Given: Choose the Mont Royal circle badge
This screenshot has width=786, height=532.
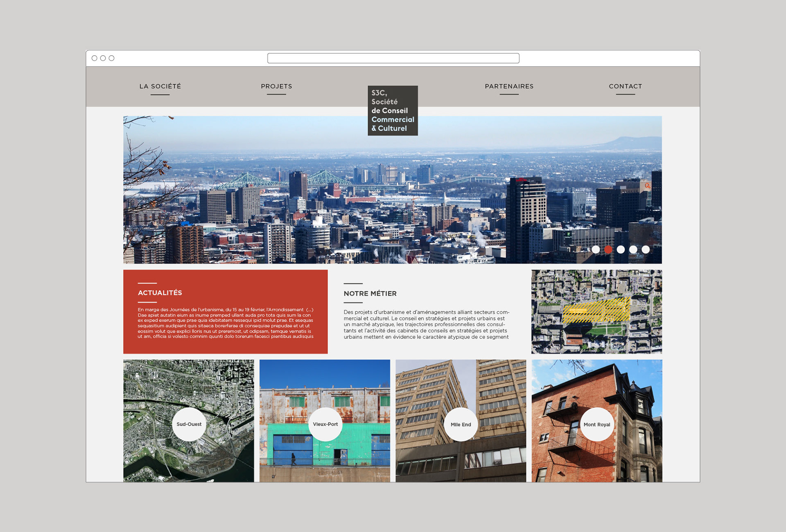Looking at the screenshot, I should [x=596, y=424].
